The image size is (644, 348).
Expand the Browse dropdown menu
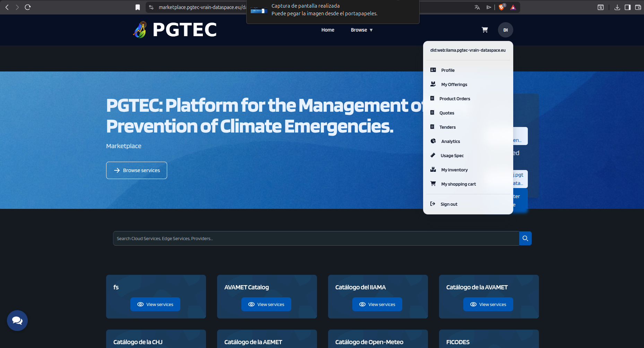click(x=362, y=30)
